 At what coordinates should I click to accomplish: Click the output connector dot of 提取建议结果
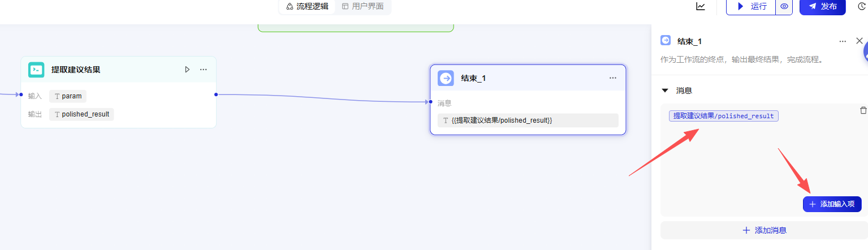tap(216, 94)
